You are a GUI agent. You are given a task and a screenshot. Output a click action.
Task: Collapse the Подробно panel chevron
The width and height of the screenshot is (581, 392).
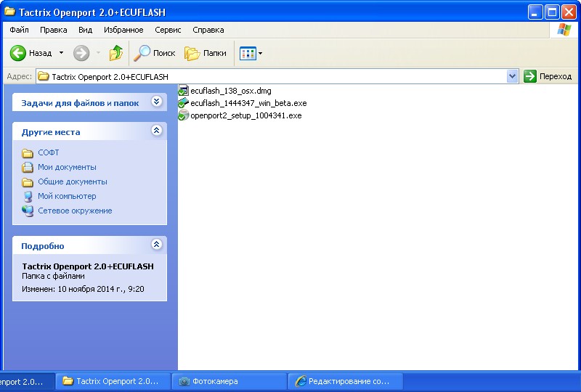click(x=156, y=244)
